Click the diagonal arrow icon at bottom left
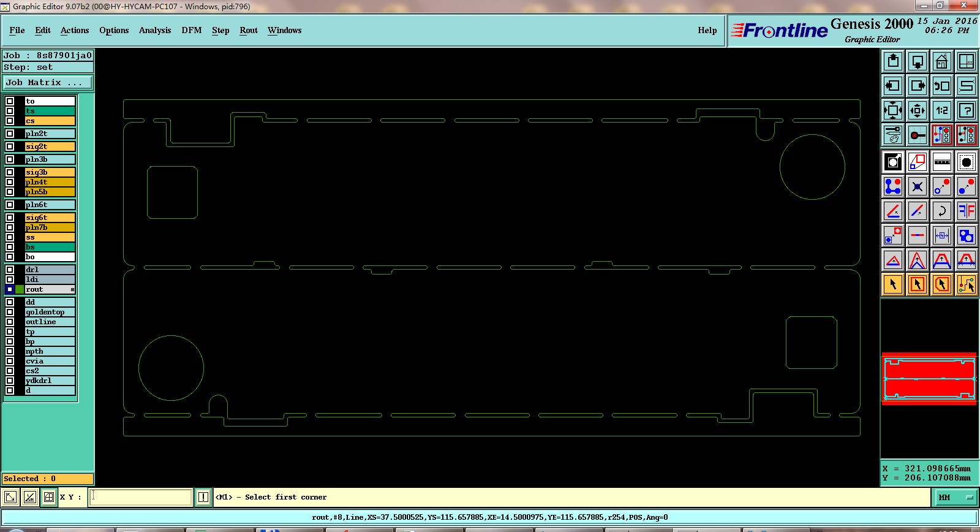This screenshot has height=532, width=980. (x=10, y=497)
